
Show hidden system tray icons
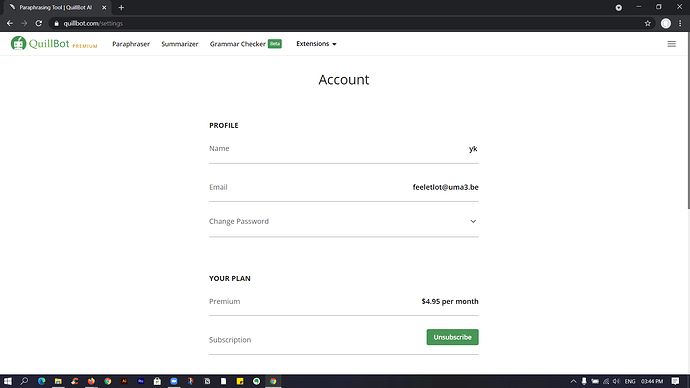pyautogui.click(x=573, y=381)
